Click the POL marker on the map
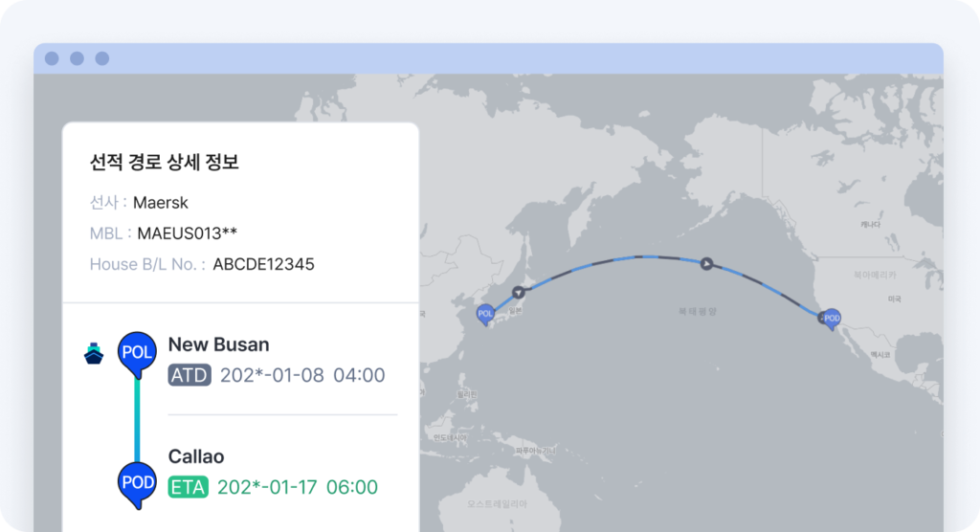 coord(485,315)
